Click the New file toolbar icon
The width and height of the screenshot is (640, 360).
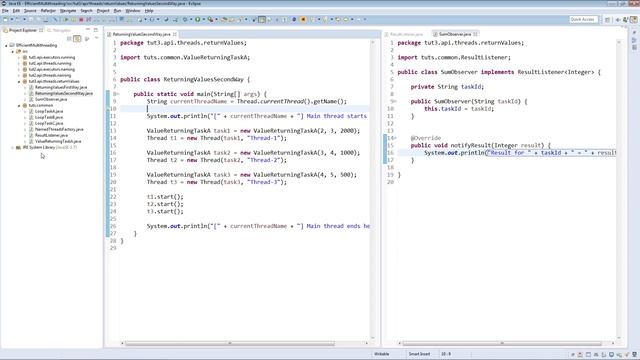[x=5, y=20]
